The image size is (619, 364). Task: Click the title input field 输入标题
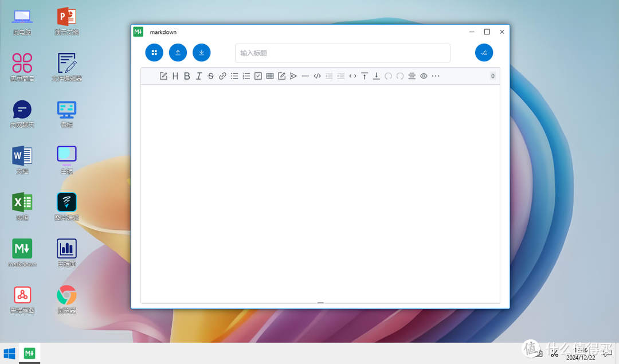coord(342,53)
